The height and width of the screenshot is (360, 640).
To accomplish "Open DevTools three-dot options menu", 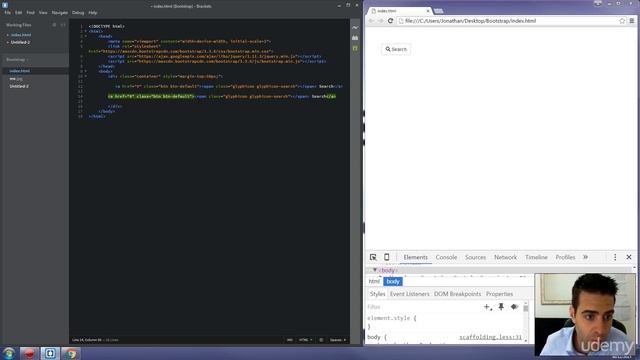I will pyautogui.click(x=615, y=257).
